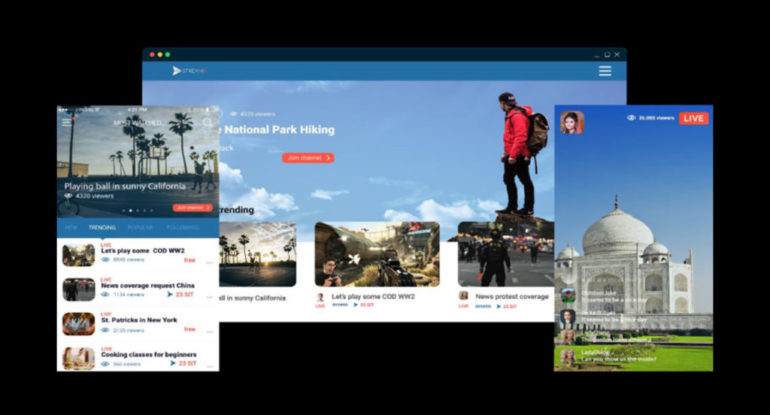This screenshot has height=415, width=770.
Task: Open options dots for Let's play COD WW2
Action: click(209, 262)
